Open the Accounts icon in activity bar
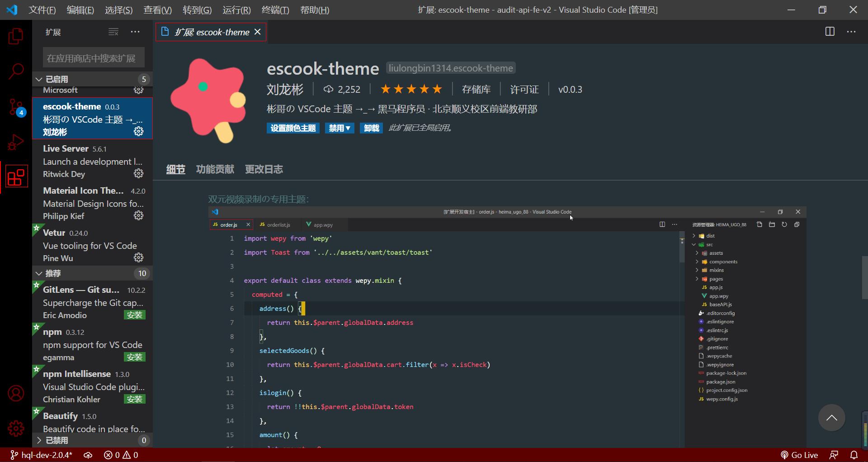Viewport: 868px width, 462px height. click(16, 393)
